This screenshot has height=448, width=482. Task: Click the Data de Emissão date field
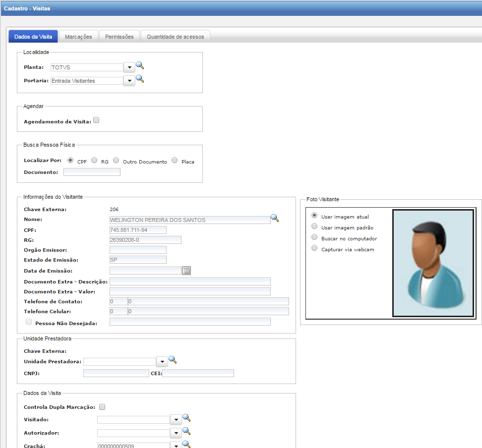(145, 271)
